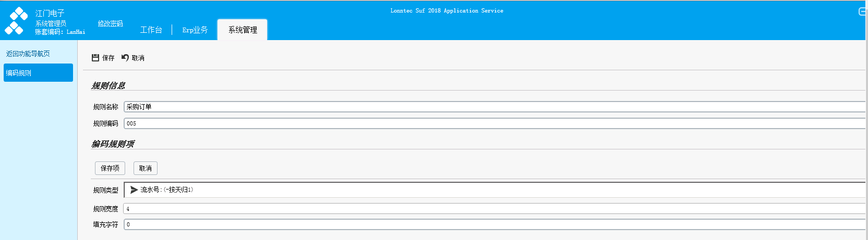Click the collapse icon at the top right corner

(x=863, y=11)
